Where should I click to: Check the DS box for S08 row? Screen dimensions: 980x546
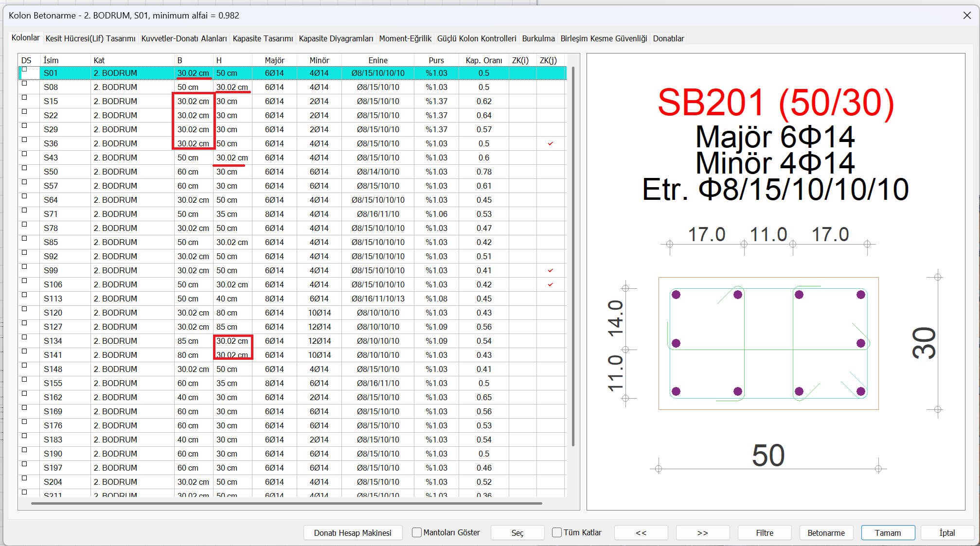pos(24,84)
